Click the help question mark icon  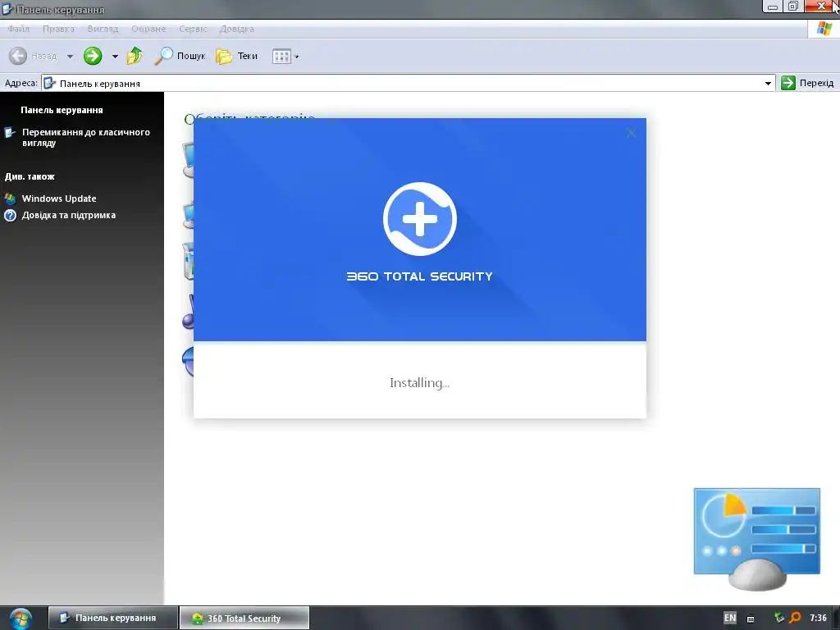pos(10,216)
